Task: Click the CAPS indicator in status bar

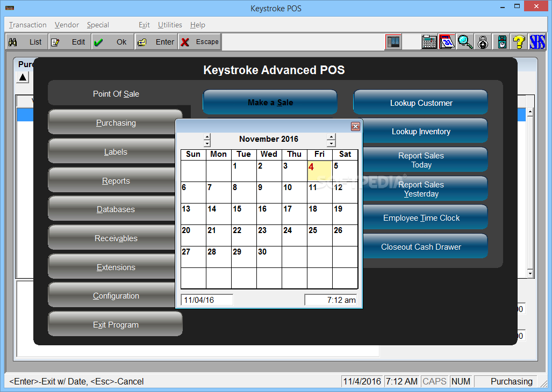Action: (434, 381)
